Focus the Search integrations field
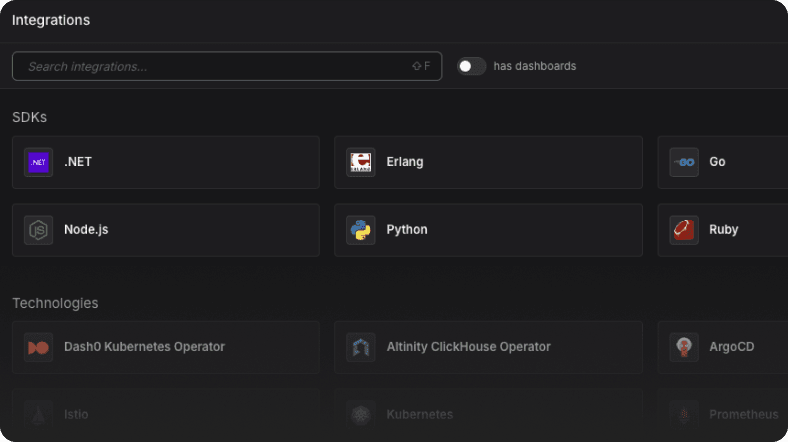Viewport: 788px width, 442px height. (x=227, y=66)
